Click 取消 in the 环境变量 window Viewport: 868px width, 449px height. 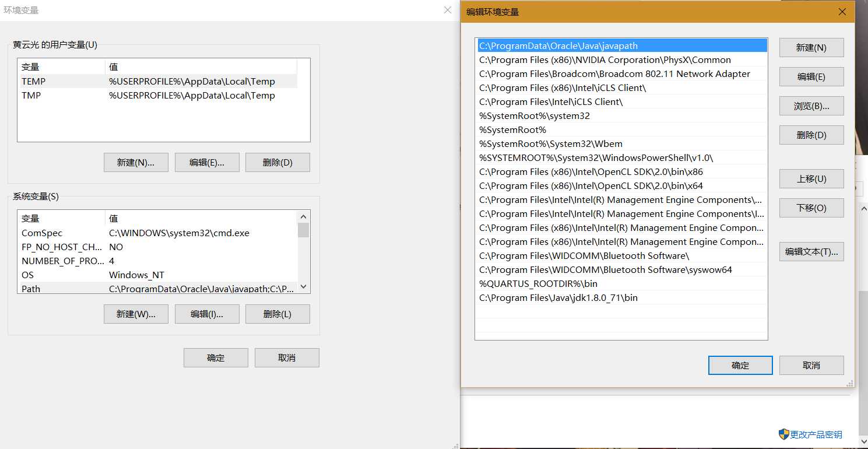point(287,358)
